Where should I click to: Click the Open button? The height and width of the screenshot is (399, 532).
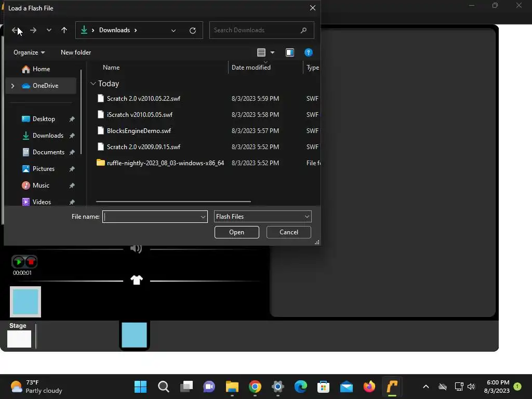coord(236,232)
